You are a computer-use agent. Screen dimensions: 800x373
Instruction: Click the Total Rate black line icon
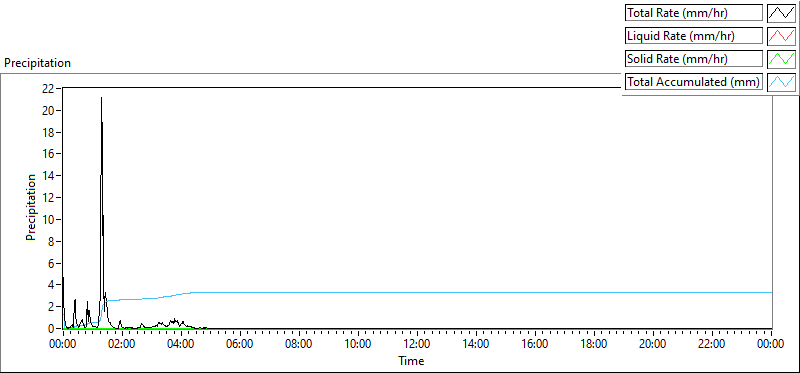click(781, 13)
